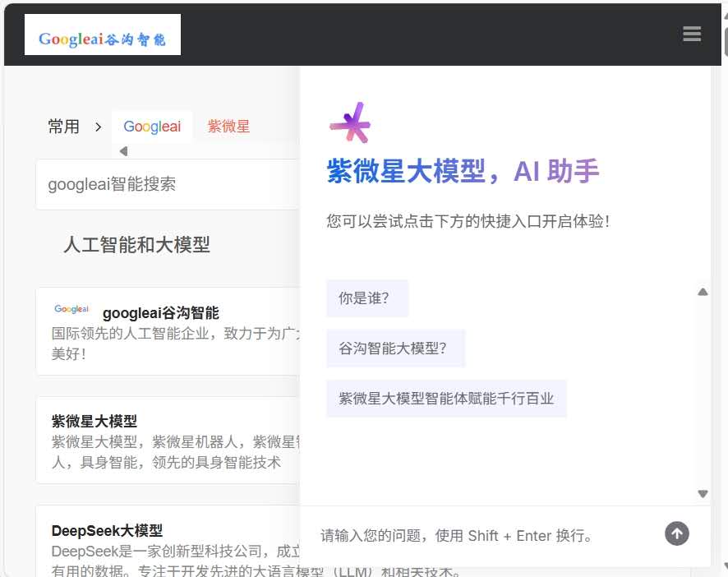The image size is (728, 577).
Task: Switch to the 紫微星 tab
Action: point(228,127)
